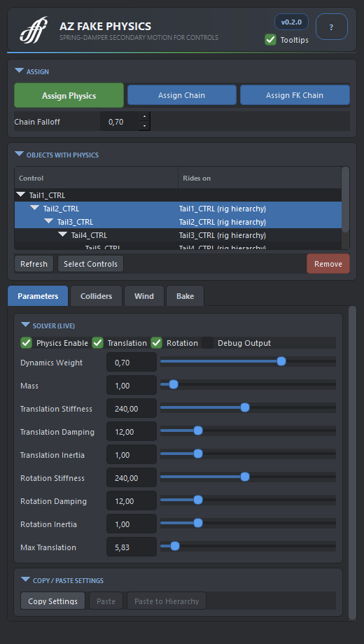Click the Parameters panel vertical scrollbar
The width and height of the screenshot is (364, 644).
353,463
